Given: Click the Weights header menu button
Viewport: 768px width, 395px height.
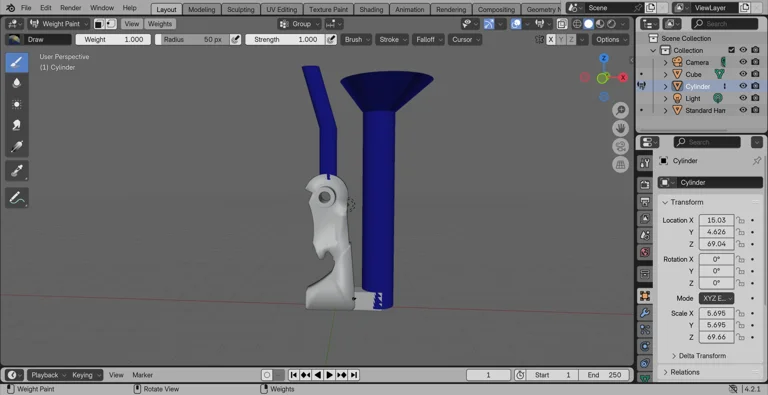Looking at the screenshot, I should point(160,24).
